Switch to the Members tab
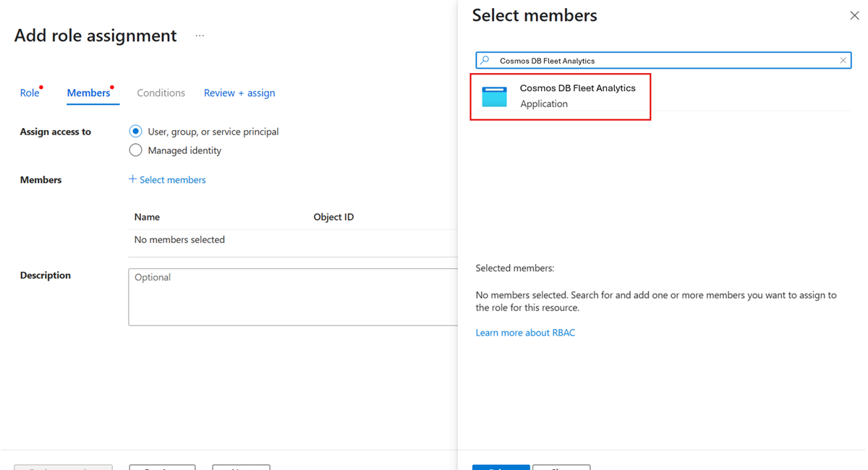The width and height of the screenshot is (868, 470). (90, 93)
